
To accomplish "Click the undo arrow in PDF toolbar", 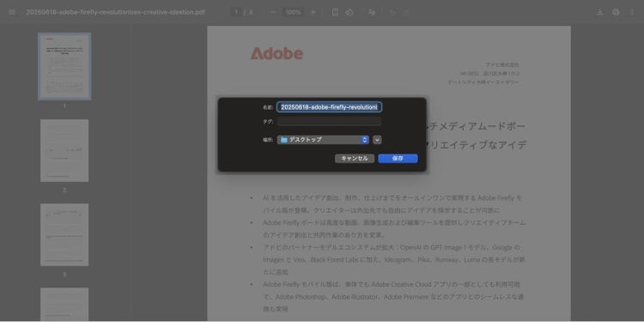I will click(x=392, y=12).
